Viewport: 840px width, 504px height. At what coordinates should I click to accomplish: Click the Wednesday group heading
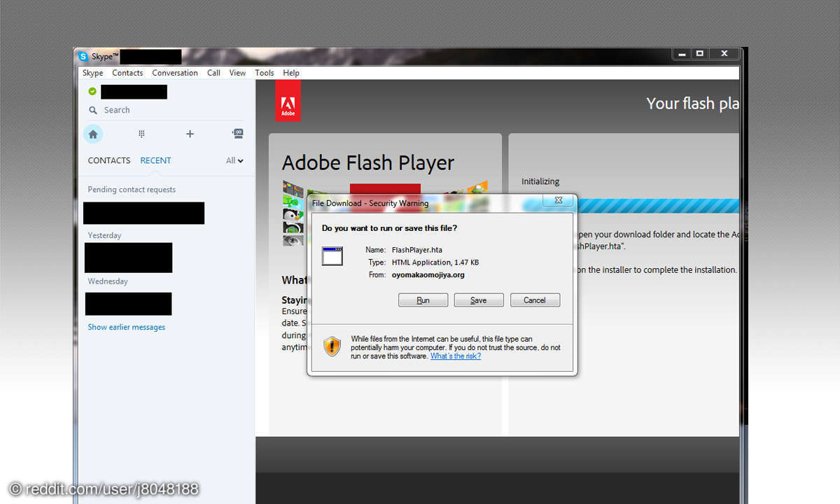point(108,281)
